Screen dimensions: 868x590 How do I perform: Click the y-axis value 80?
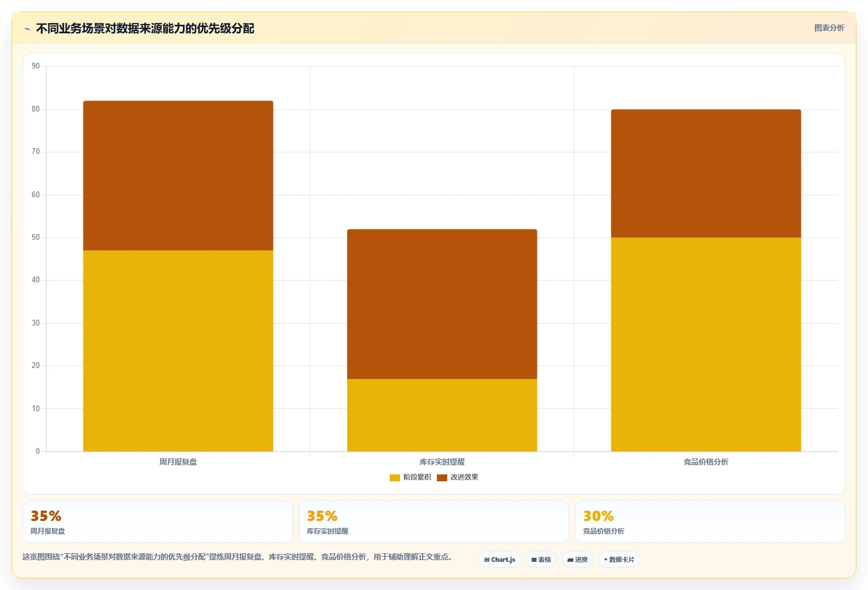[x=36, y=109]
